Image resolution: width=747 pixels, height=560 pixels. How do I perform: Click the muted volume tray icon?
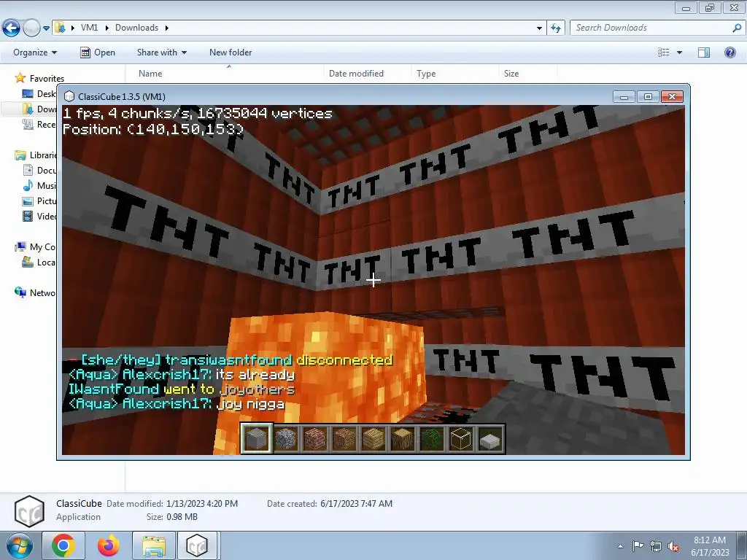[x=673, y=546]
